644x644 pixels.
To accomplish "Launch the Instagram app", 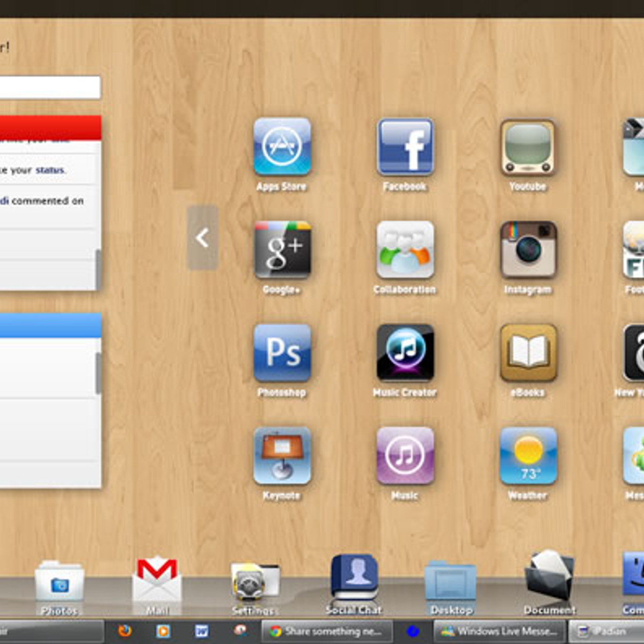I will pyautogui.click(x=528, y=250).
